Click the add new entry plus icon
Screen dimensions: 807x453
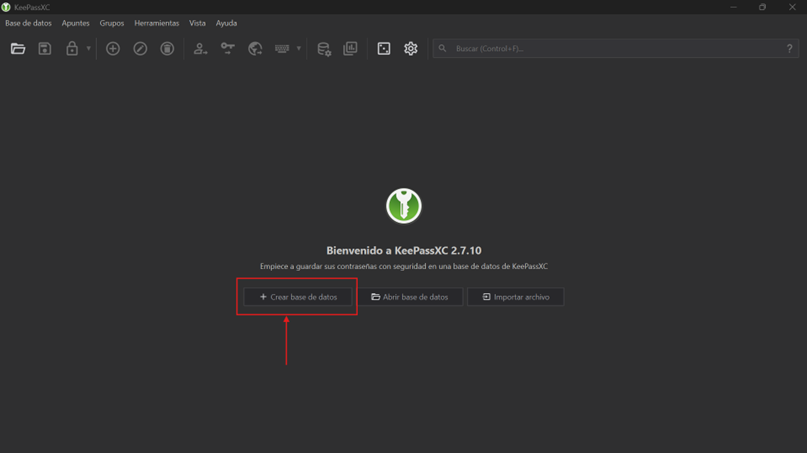pyautogui.click(x=113, y=48)
